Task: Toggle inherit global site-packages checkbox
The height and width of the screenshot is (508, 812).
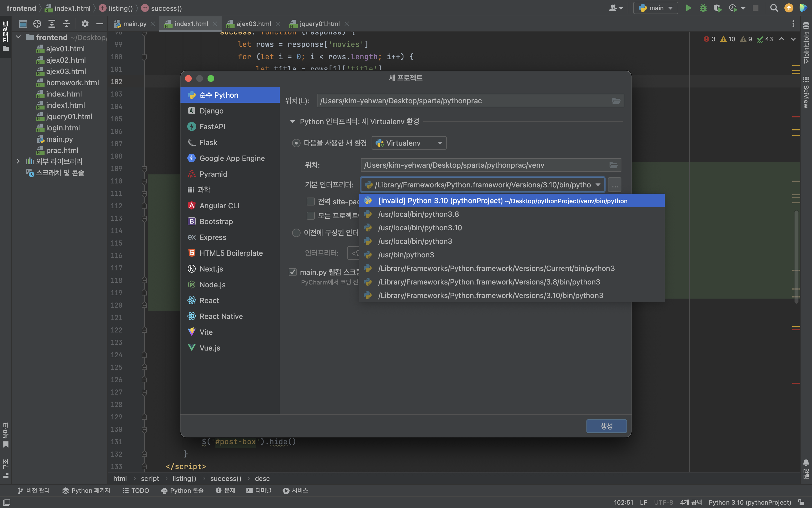Action: (311, 202)
